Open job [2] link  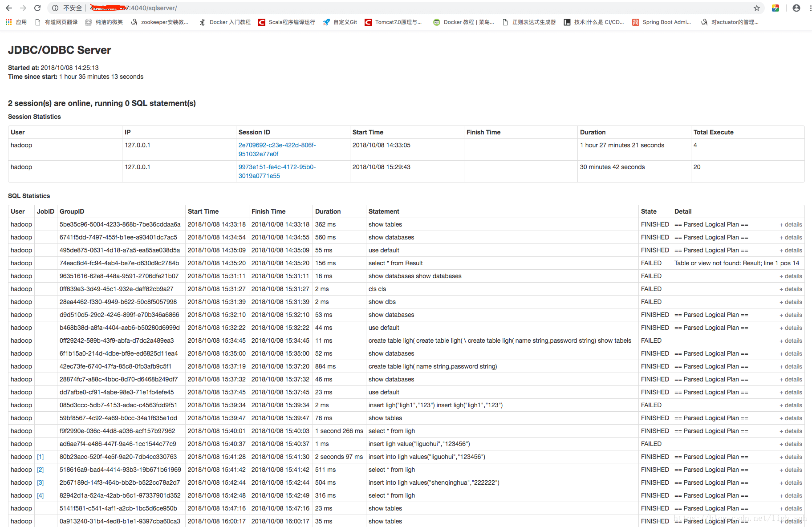tap(40, 470)
